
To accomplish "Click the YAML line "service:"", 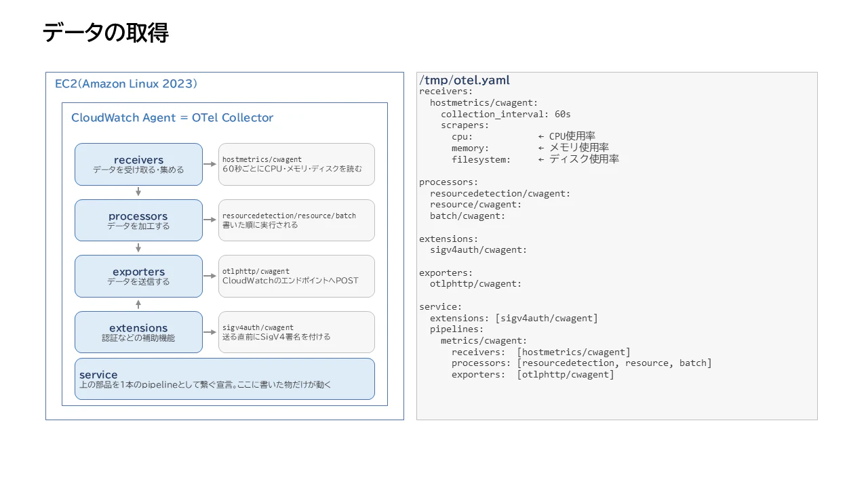I will point(441,306).
